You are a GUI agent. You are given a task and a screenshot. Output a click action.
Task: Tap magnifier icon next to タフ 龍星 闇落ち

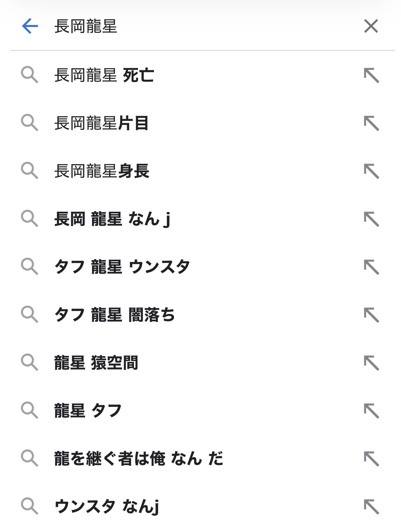point(30,315)
